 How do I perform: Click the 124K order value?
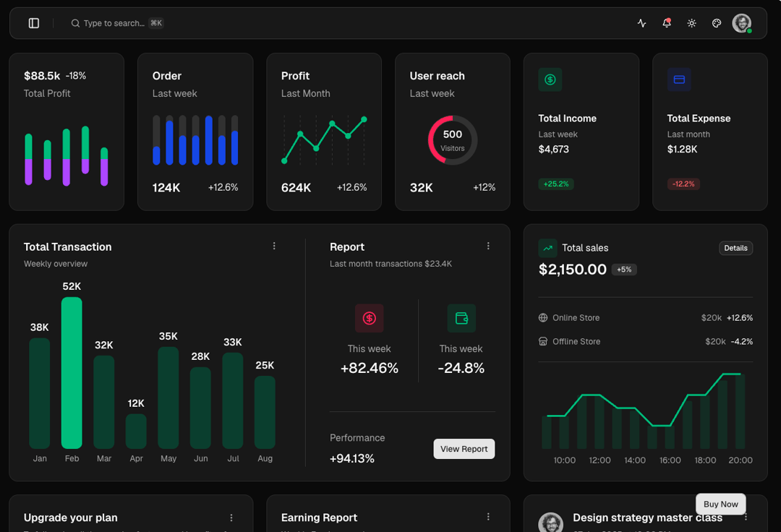pyautogui.click(x=166, y=188)
